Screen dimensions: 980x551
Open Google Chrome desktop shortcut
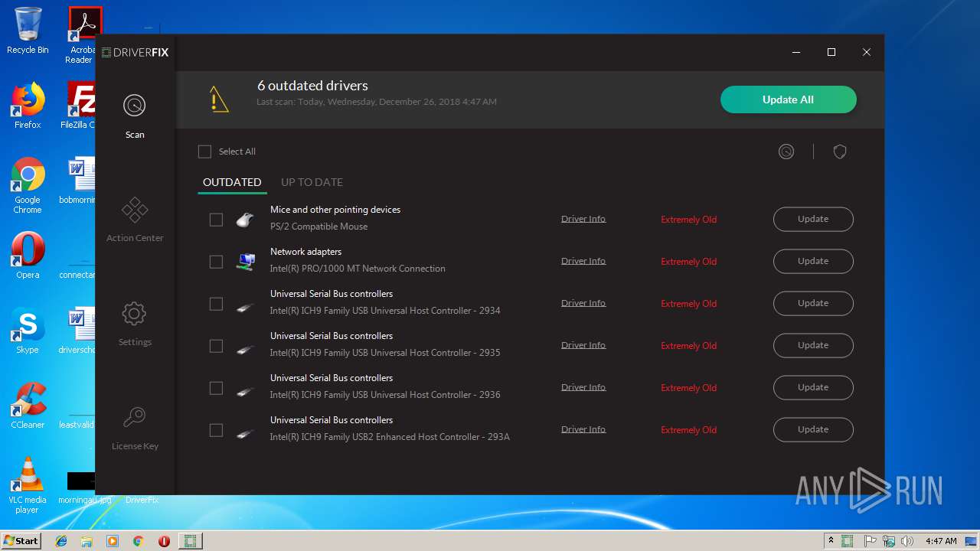pyautogui.click(x=28, y=185)
